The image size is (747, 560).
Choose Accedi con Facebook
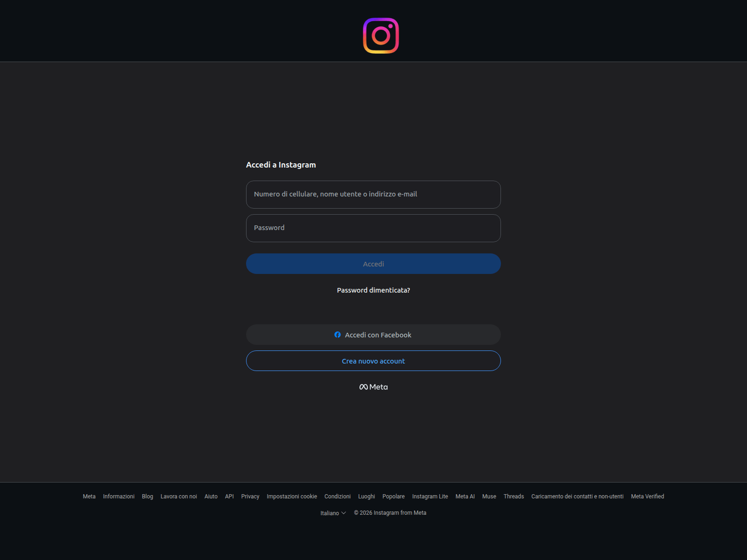click(x=373, y=335)
